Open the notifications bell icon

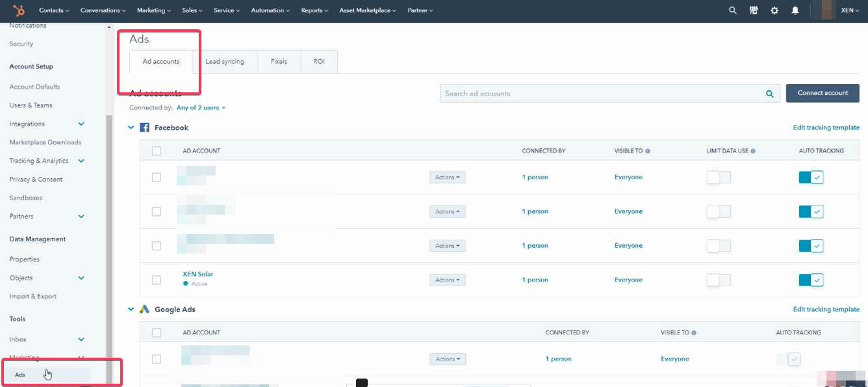[795, 10]
